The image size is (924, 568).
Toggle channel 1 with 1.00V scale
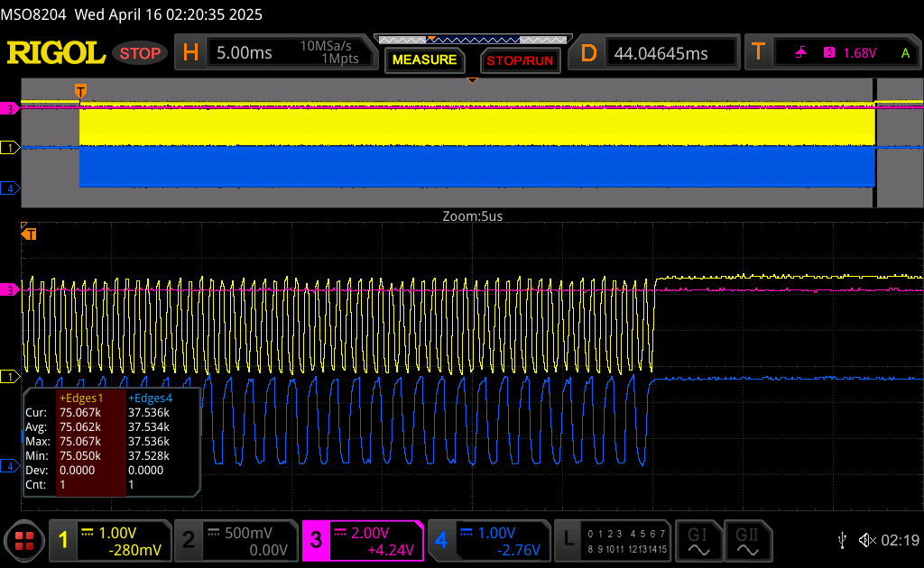click(109, 541)
